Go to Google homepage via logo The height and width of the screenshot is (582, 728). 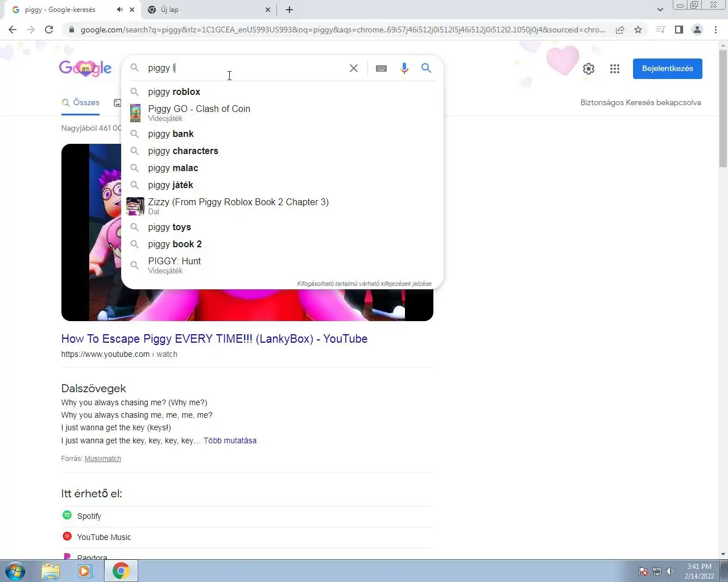click(85, 69)
